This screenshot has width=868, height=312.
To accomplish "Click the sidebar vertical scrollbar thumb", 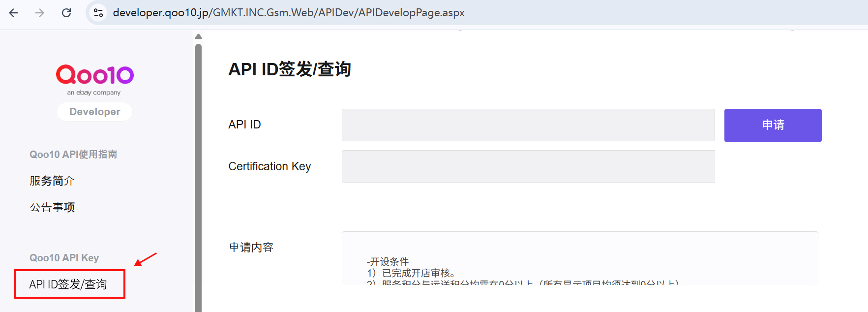I will tap(198, 177).
